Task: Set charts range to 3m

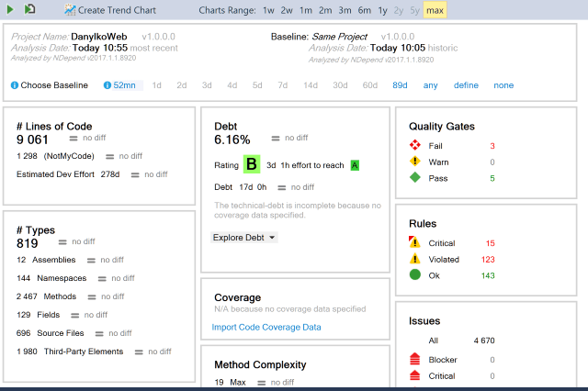Action: tap(345, 10)
